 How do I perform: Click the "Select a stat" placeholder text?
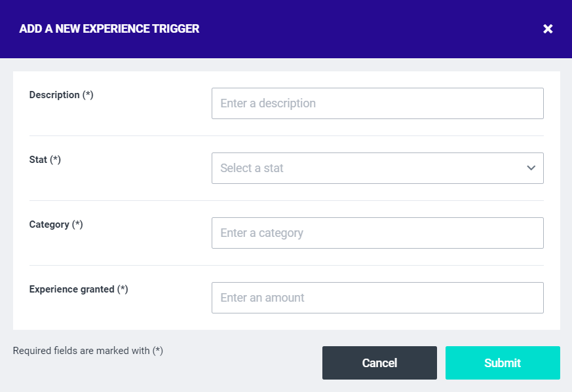point(252,168)
